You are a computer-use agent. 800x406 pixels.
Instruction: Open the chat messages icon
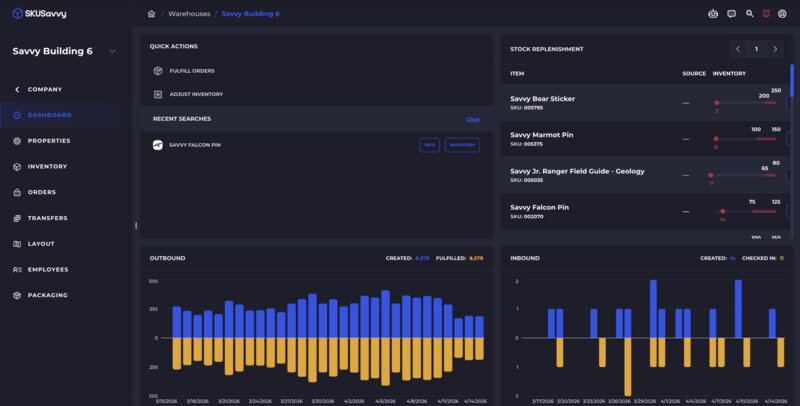click(731, 14)
